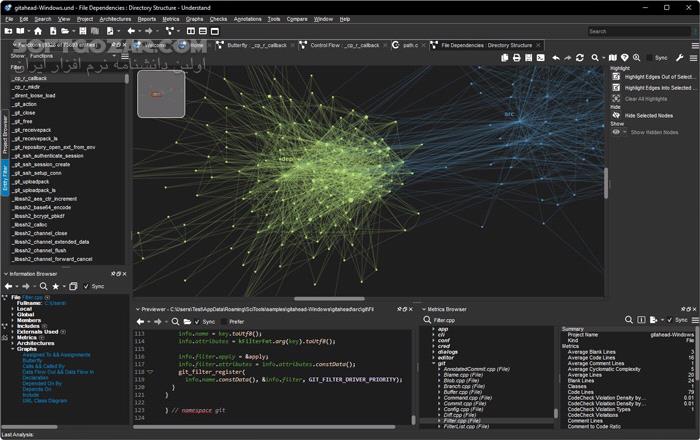Toggle Sync in the Information Browser
This screenshot has width=700, height=440.
(x=88, y=286)
